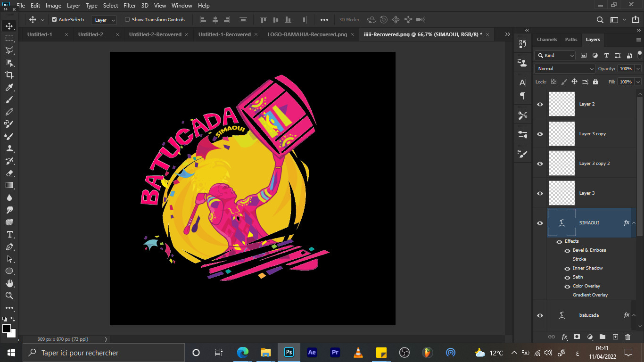Switch to the Channels panel tab

pyautogui.click(x=547, y=40)
